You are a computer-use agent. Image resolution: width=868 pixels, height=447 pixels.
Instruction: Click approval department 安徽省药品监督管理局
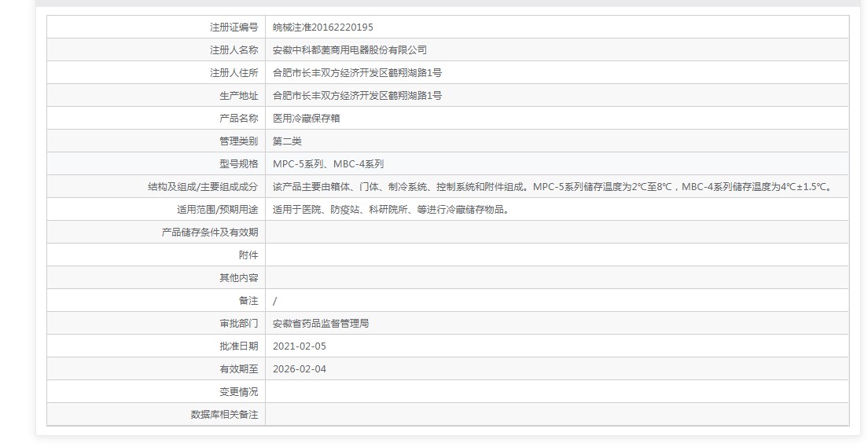tap(321, 324)
